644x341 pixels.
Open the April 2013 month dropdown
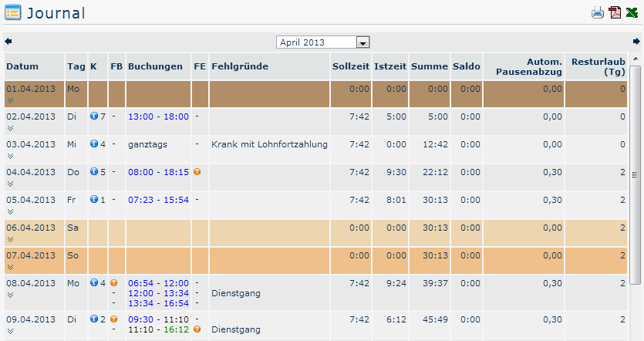[363, 42]
